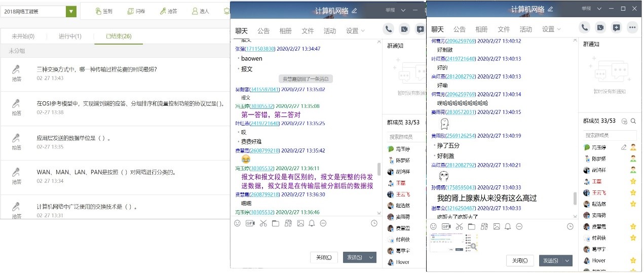The image size is (644, 273).
Task: Open the 2018网络工程班 class dropdown
Action: (71, 11)
